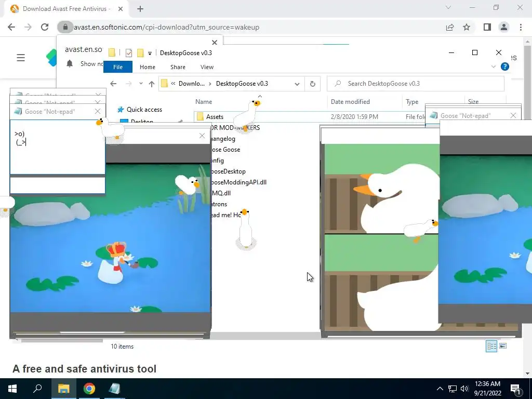This screenshot has height=399, width=532.
Task: Sort files by Type column header
Action: (x=412, y=102)
